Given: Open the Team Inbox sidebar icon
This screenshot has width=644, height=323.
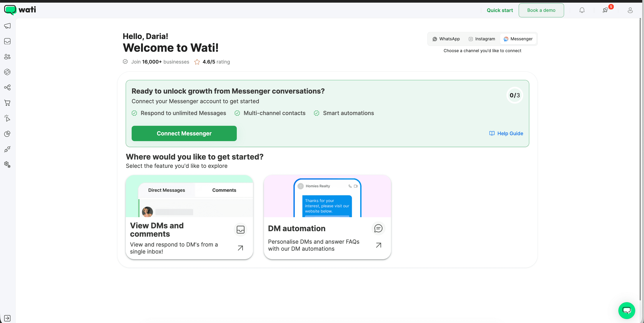Looking at the screenshot, I should click(x=7, y=41).
